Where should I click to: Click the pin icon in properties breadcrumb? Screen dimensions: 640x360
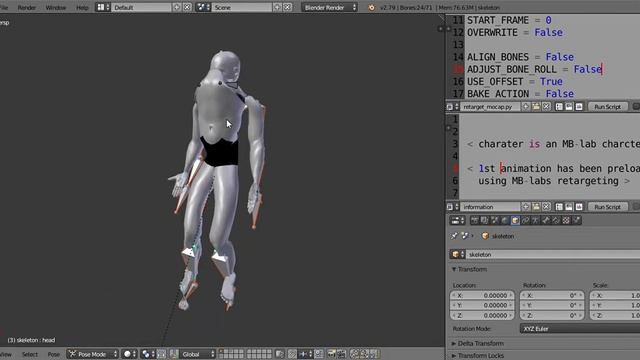tap(454, 236)
